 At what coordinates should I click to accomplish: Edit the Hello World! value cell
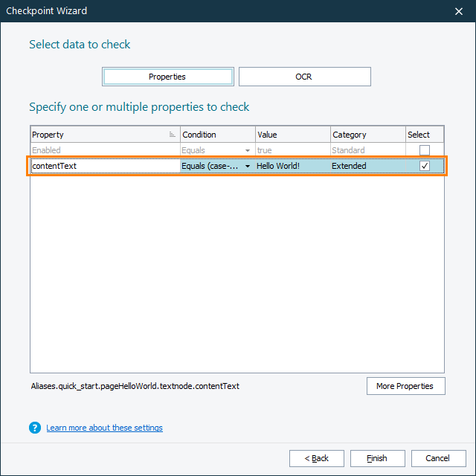pos(292,166)
